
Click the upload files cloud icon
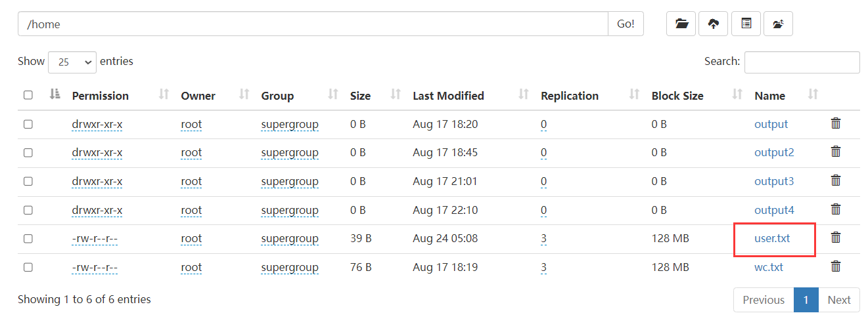714,24
